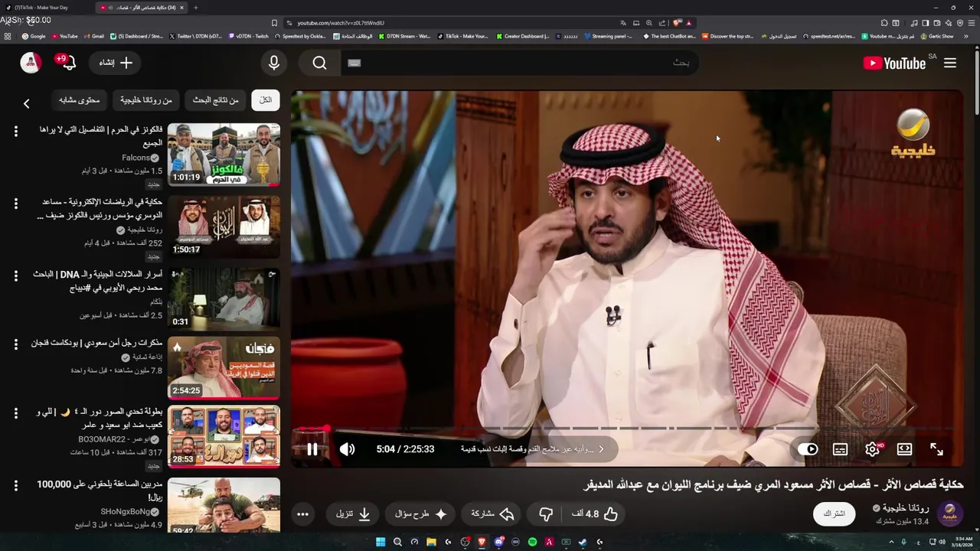Open the player settings gear
The width and height of the screenshot is (980, 551).
pos(872,449)
